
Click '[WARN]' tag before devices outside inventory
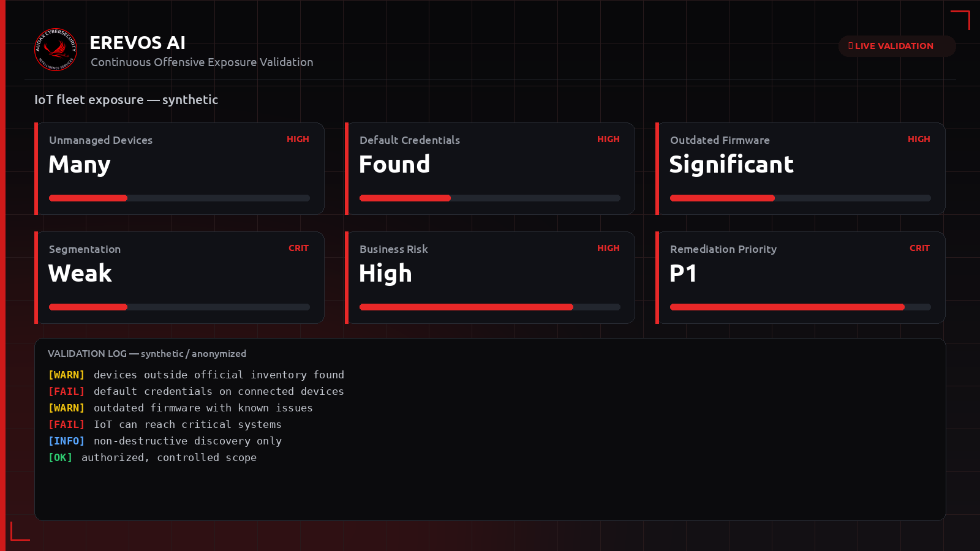66,375
